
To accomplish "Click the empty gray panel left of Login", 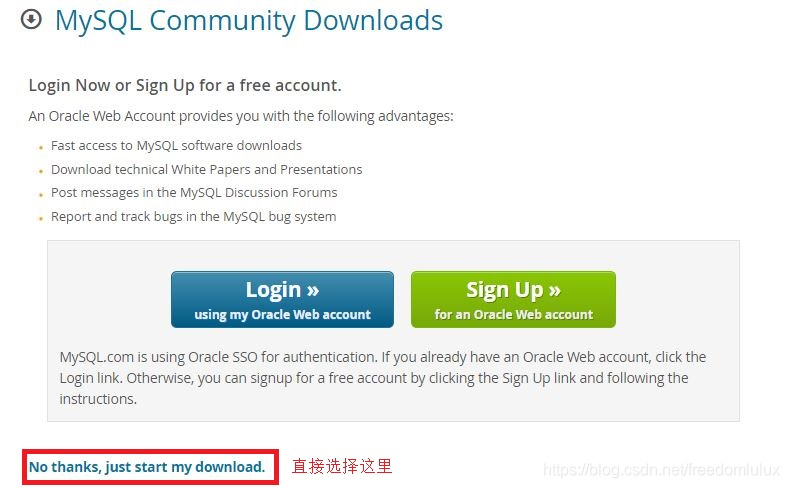I will tap(109, 299).
